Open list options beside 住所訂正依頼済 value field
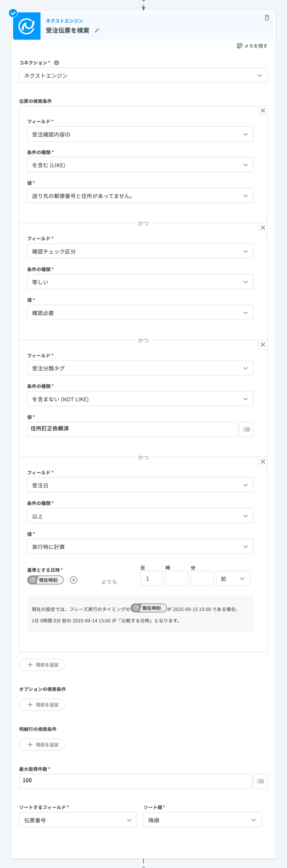 tap(247, 429)
